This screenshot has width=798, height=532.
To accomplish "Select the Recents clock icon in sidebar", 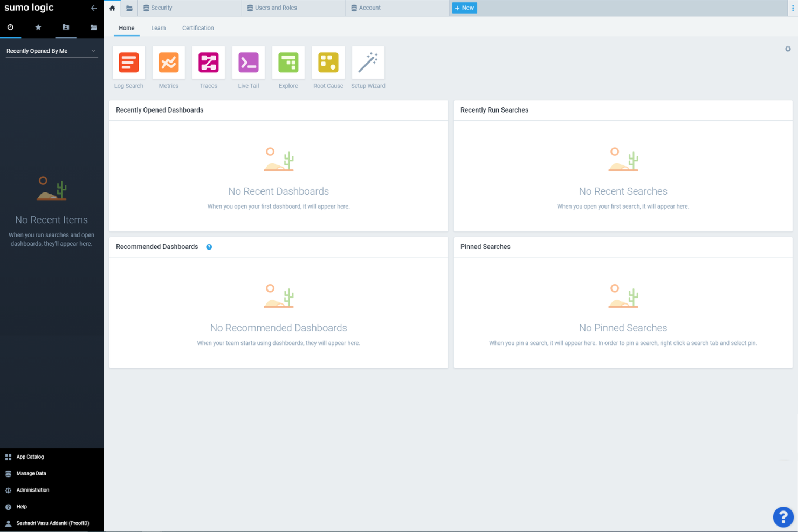I will pyautogui.click(x=11, y=26).
